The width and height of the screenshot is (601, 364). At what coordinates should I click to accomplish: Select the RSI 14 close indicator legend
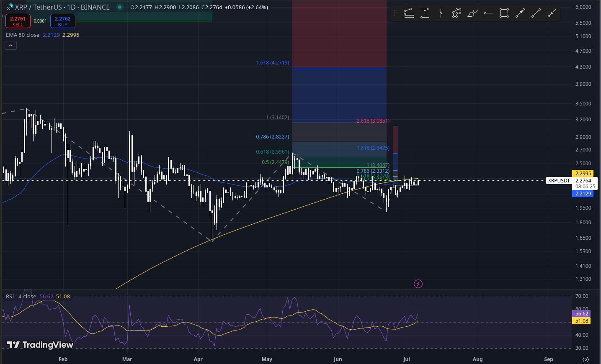[21, 296]
